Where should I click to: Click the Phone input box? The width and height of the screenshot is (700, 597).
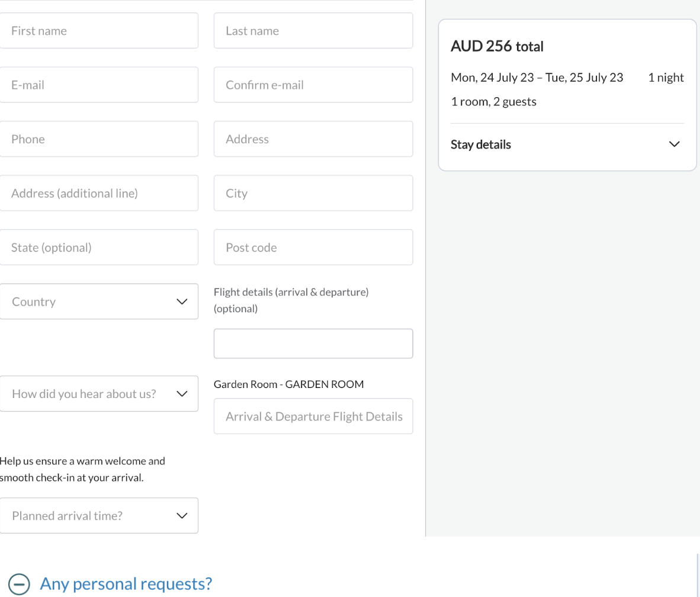(99, 139)
